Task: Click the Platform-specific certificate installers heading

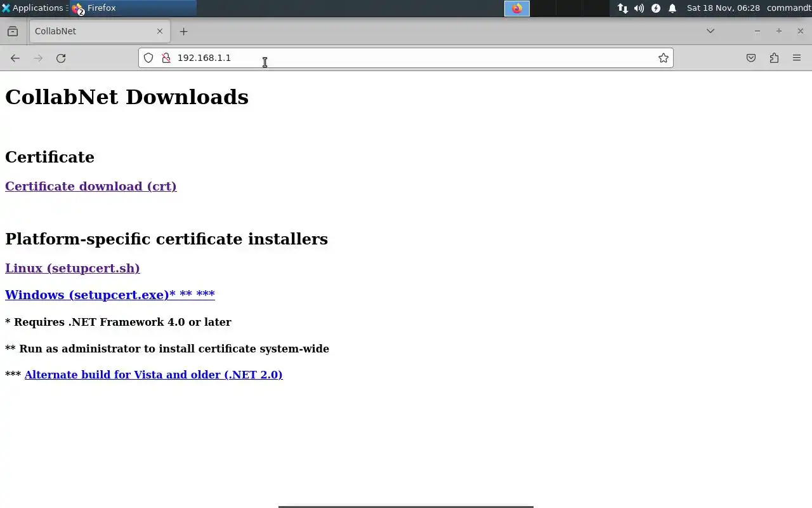Action: tap(166, 239)
